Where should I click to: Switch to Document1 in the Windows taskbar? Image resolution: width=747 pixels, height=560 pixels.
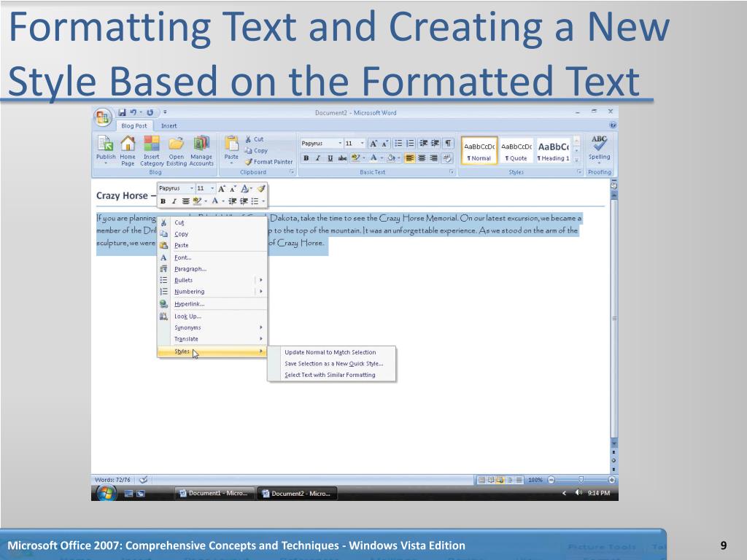(x=214, y=494)
